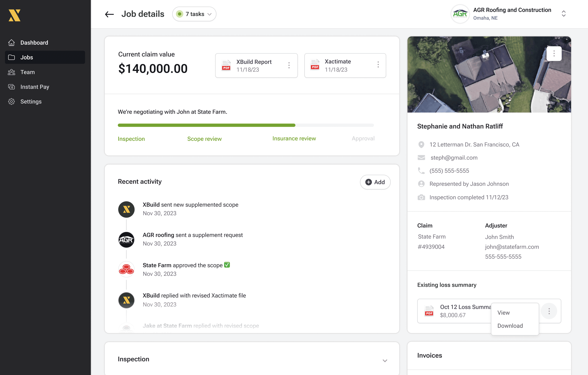The width and height of the screenshot is (588, 375).
Task: Select View from the loss summary menu
Action: (504, 313)
